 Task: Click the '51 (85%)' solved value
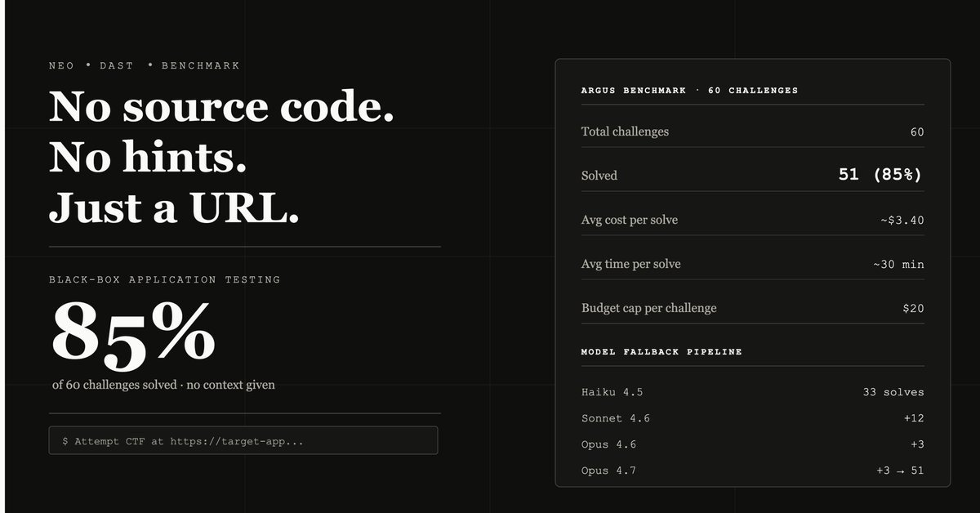point(881,175)
